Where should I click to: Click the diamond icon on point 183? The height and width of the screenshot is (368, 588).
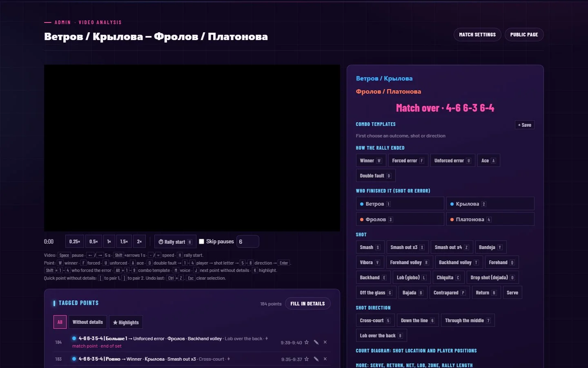[229, 359]
